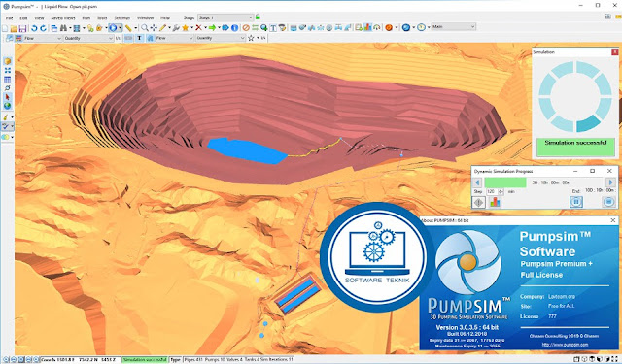
Task: Click the orange prohibited-circle icon
Action: 246,28
